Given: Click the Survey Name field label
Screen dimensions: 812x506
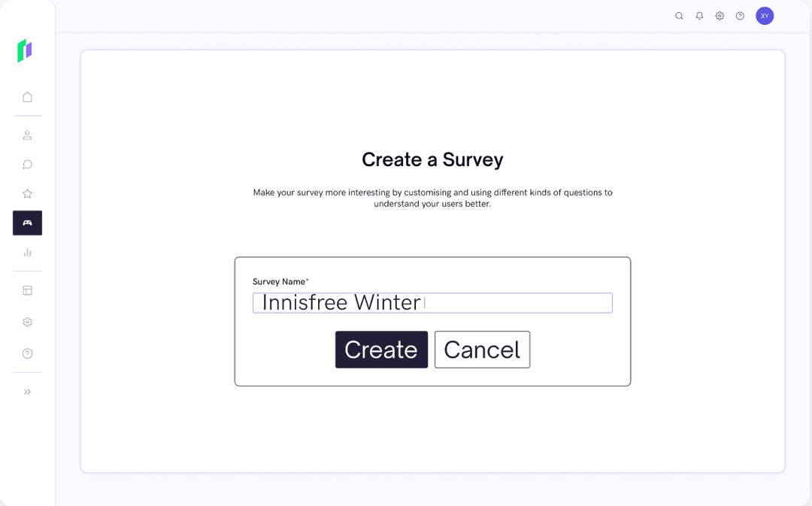Looking at the screenshot, I should (280, 282).
